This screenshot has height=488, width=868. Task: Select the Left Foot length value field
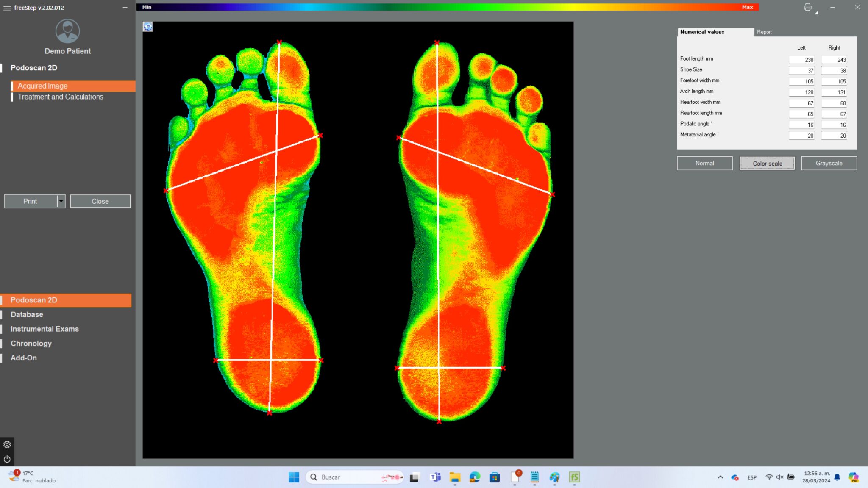point(801,60)
